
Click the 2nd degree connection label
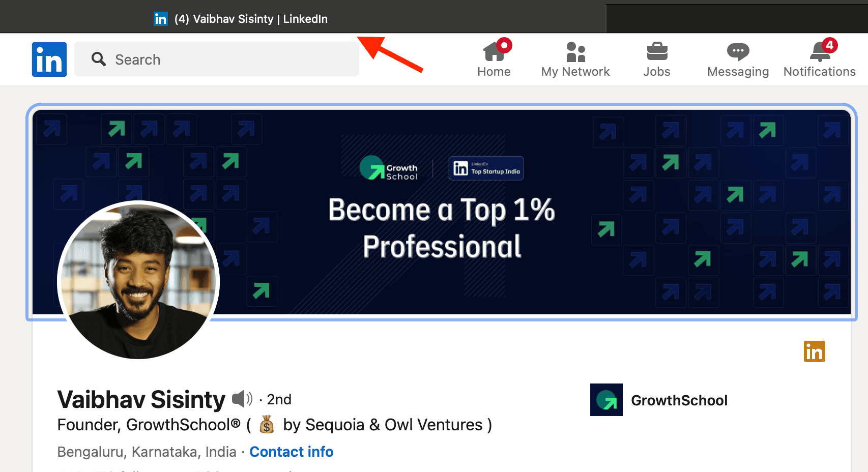279,399
